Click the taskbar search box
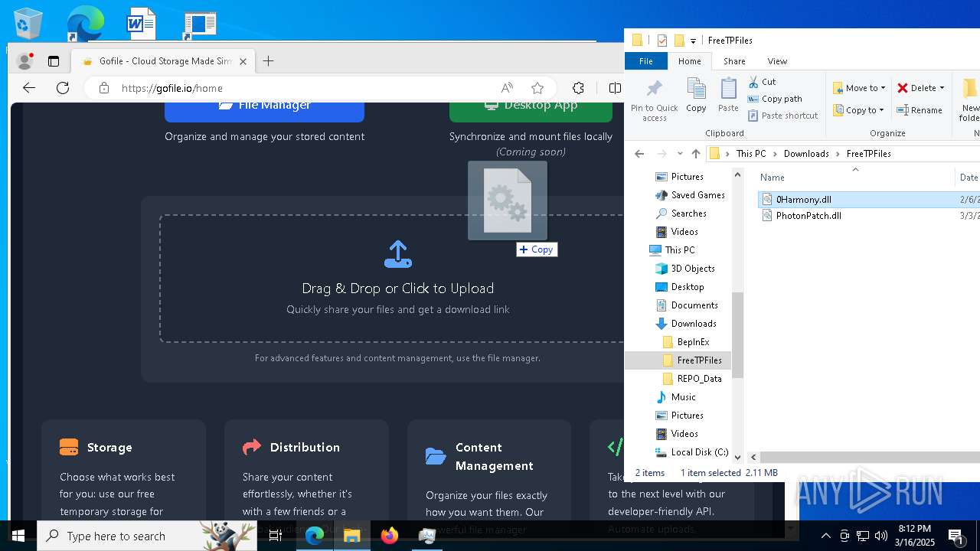Image resolution: width=980 pixels, height=551 pixels. [x=147, y=536]
